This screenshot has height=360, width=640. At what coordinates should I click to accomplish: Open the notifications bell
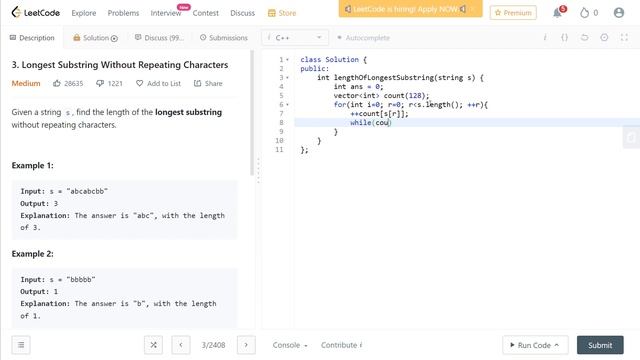[558, 13]
